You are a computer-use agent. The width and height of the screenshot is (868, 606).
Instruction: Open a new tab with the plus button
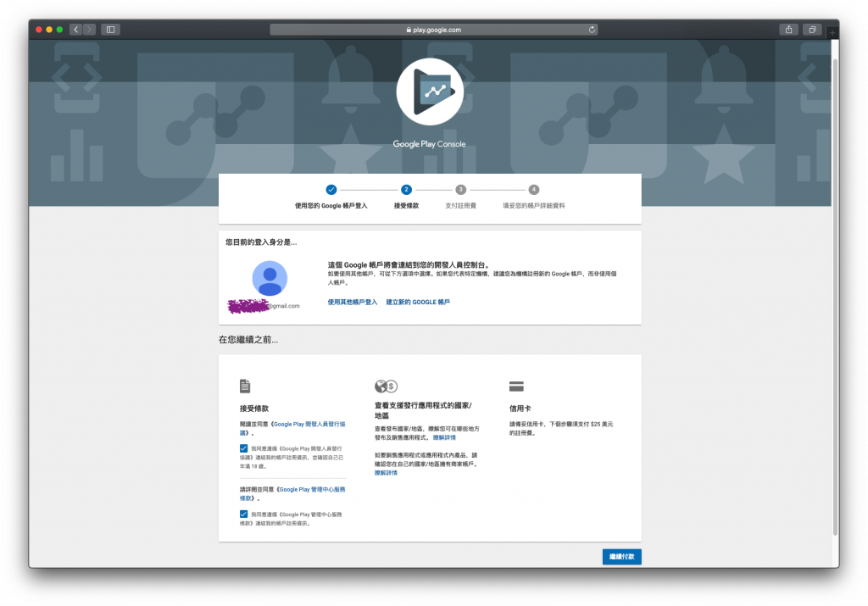click(x=832, y=33)
